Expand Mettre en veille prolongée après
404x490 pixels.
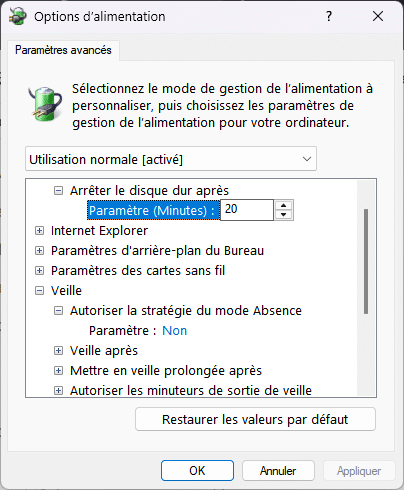click(x=58, y=371)
